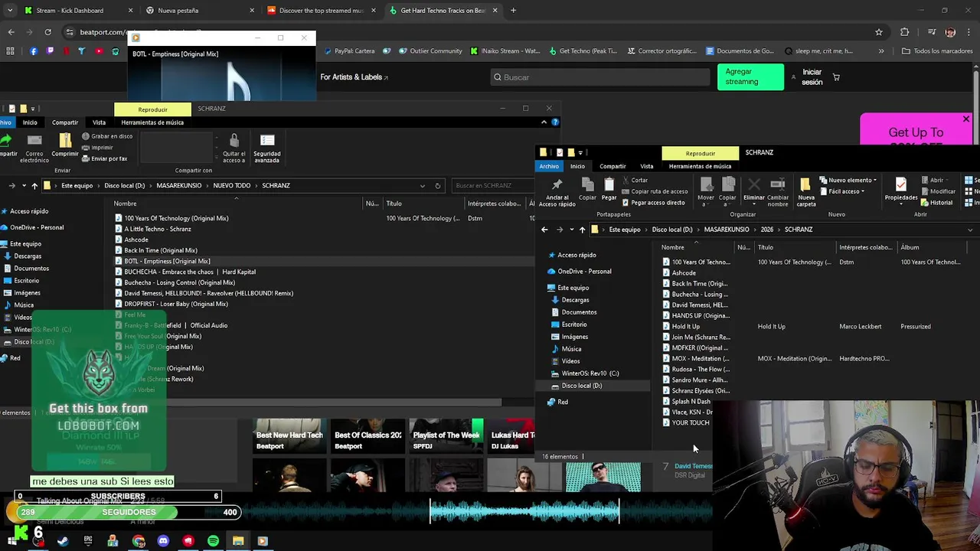Open Steam from the taskbar

63,541
